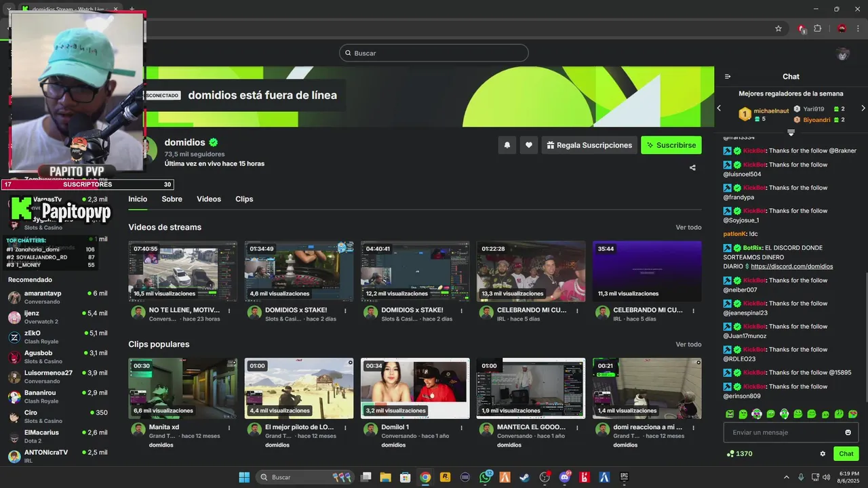This screenshot has width=868, height=488.
Task: Click the microphone icon in system tray
Action: click(801, 477)
